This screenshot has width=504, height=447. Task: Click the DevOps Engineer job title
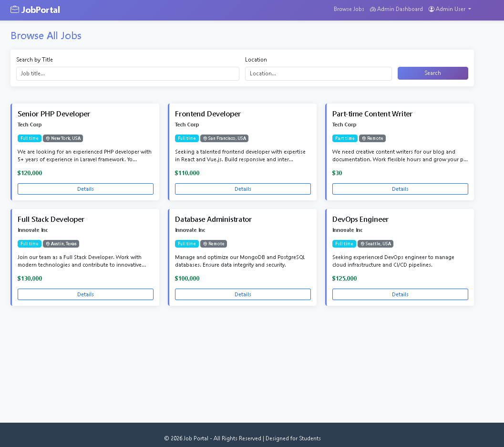click(360, 219)
